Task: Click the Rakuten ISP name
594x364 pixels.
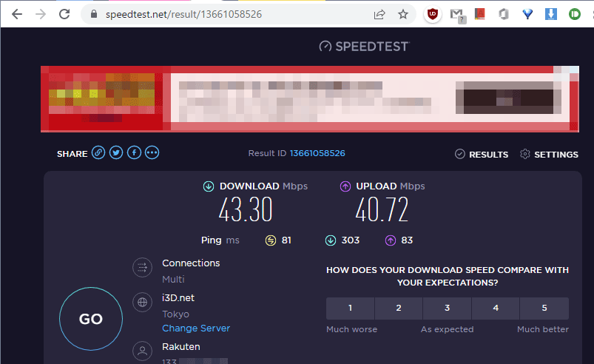Action: click(x=181, y=346)
